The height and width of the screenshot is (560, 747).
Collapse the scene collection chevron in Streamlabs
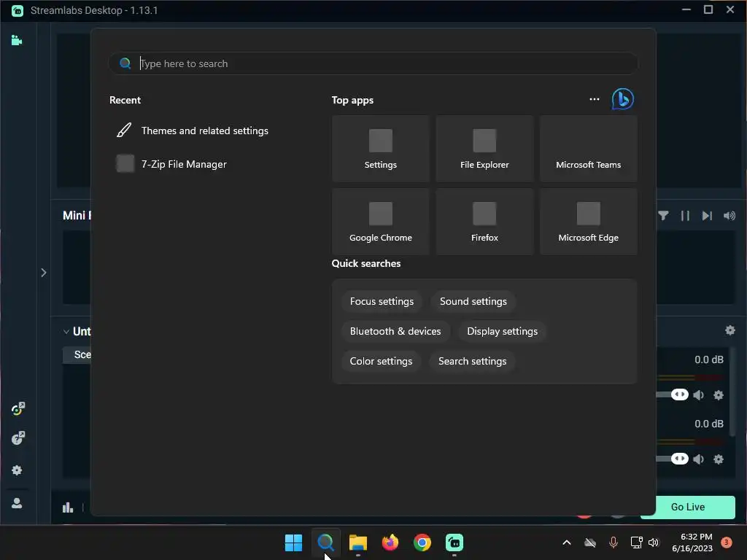point(66,332)
